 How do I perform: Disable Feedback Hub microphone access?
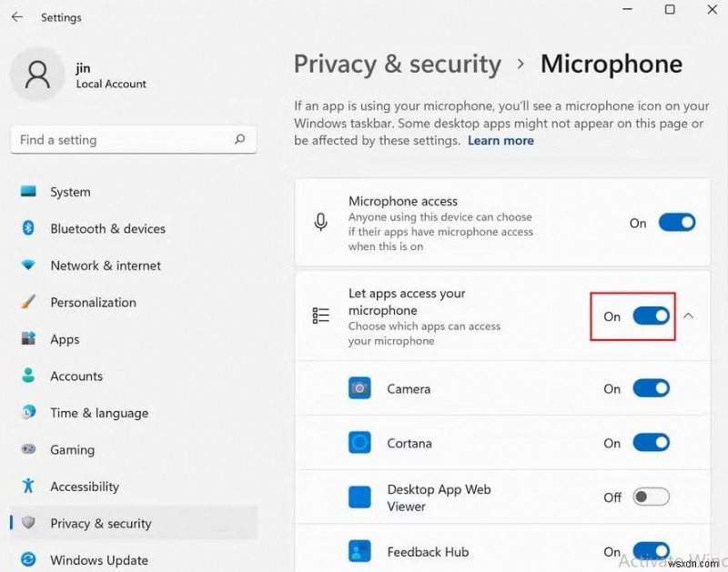click(x=652, y=552)
